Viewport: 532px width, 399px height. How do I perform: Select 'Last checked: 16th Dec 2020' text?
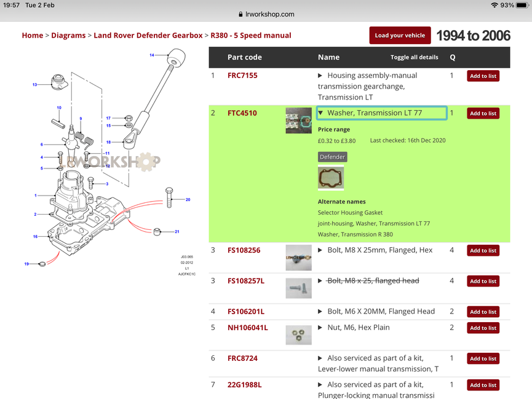(x=408, y=140)
